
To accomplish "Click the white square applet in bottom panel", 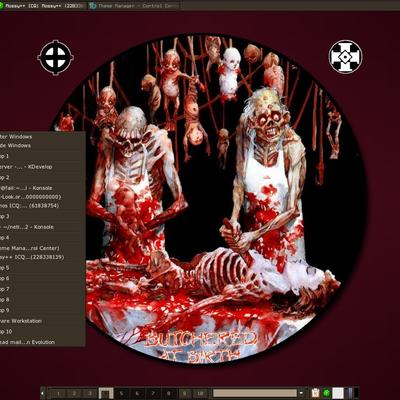I will point(338,393).
